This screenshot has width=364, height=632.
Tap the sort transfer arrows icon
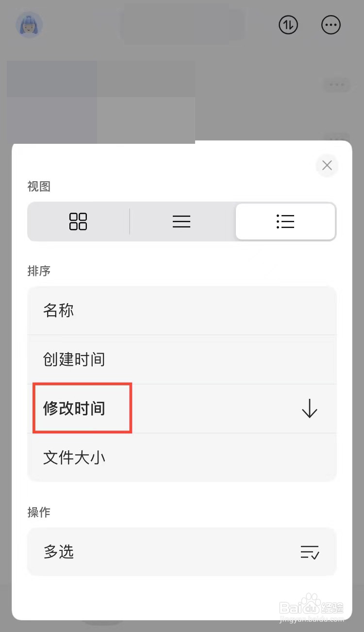288,25
